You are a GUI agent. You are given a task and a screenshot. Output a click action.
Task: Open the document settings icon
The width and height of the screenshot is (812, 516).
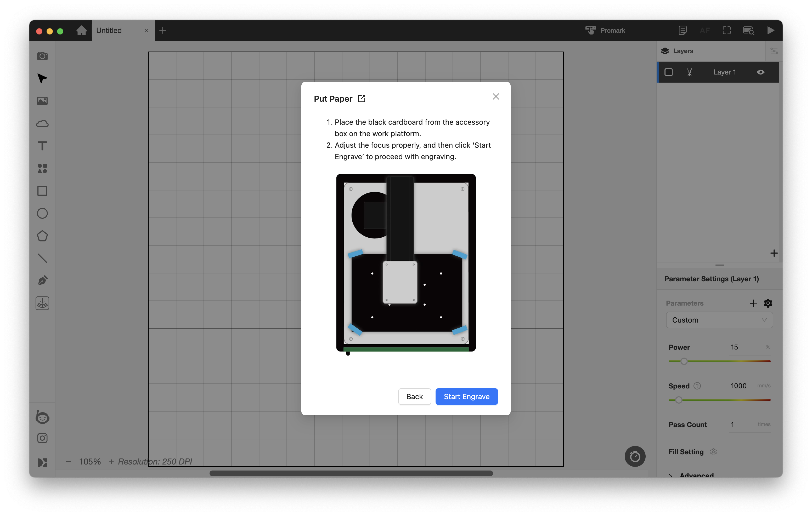(x=683, y=30)
